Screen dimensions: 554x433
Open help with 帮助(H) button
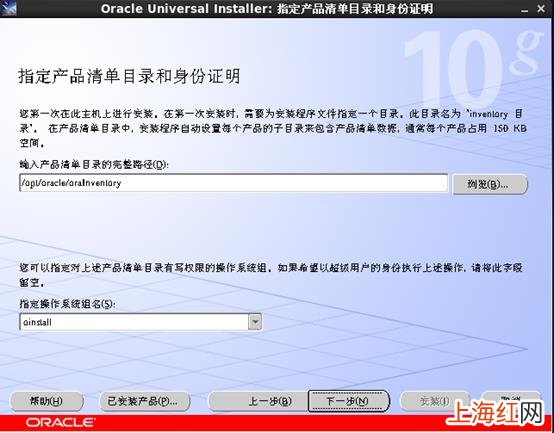pos(47,401)
